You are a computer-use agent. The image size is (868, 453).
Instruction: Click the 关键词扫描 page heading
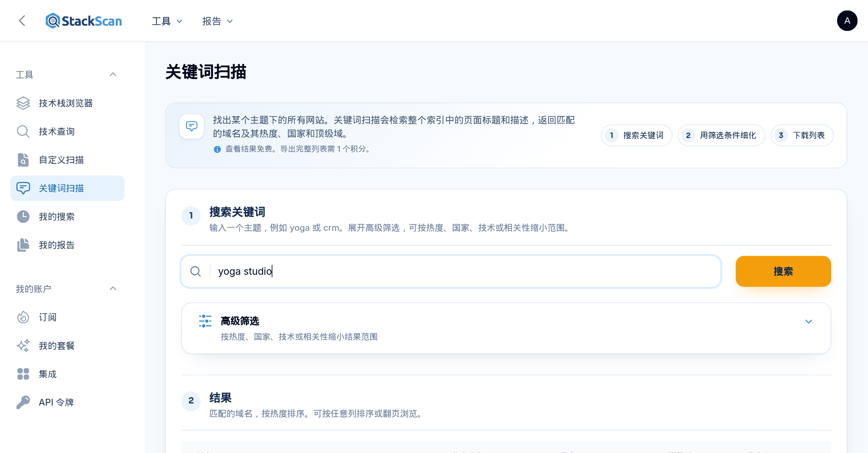click(x=206, y=72)
